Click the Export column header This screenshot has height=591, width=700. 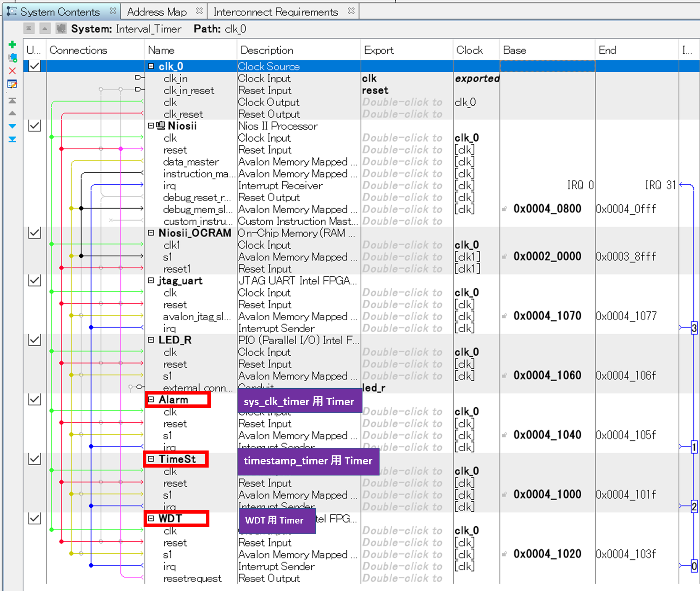[x=379, y=50]
